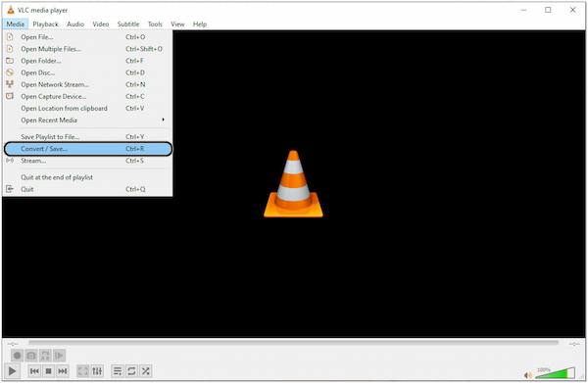Choose Open Capture Device... entry
The image size is (588, 383).
coord(88,96)
